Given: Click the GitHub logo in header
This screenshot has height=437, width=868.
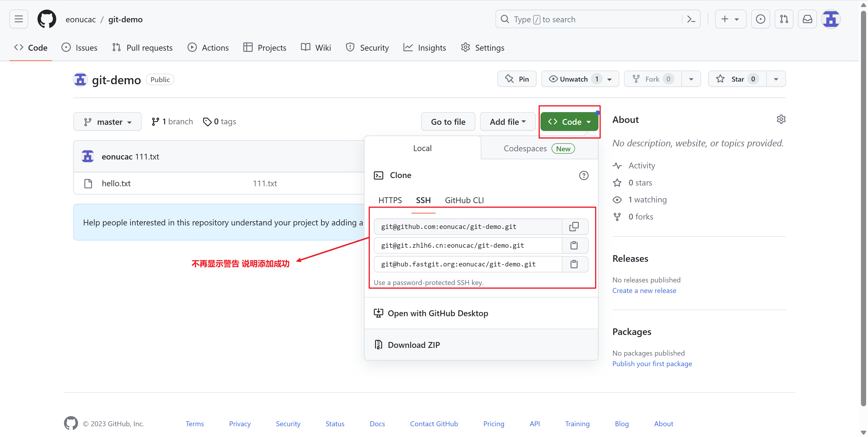Looking at the screenshot, I should tap(47, 19).
